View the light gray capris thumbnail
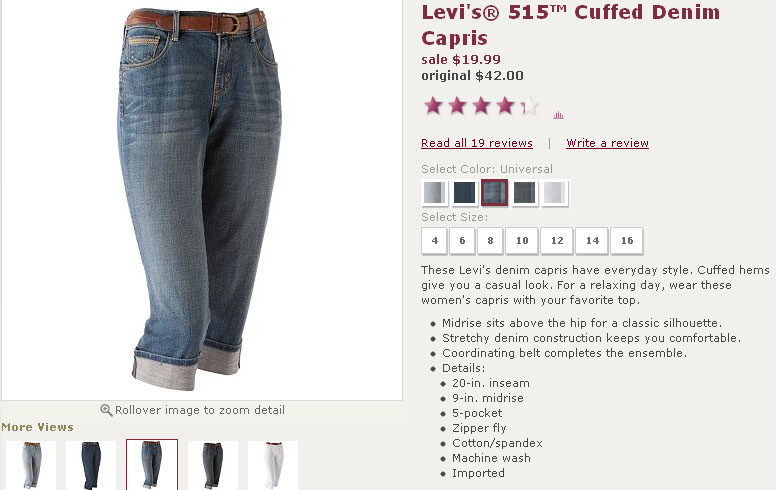Viewport: 776px width, 490px height. (30, 465)
